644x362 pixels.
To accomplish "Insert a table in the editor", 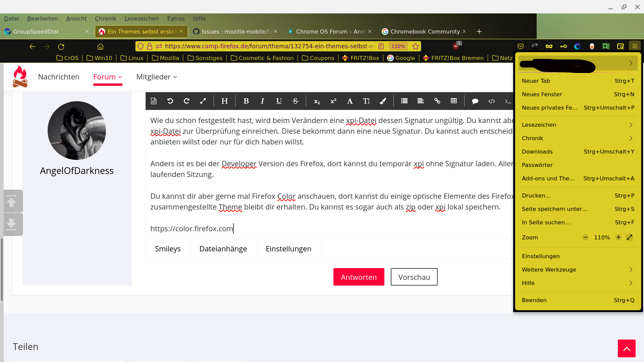I will pyautogui.click(x=454, y=101).
